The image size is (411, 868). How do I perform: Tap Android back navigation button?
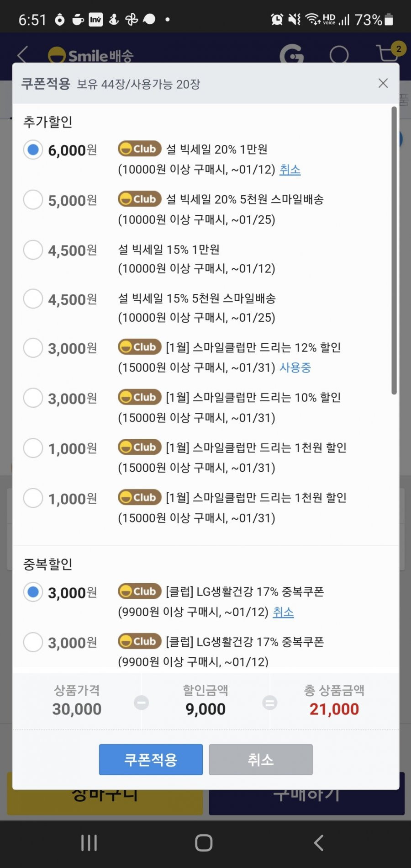[319, 842]
